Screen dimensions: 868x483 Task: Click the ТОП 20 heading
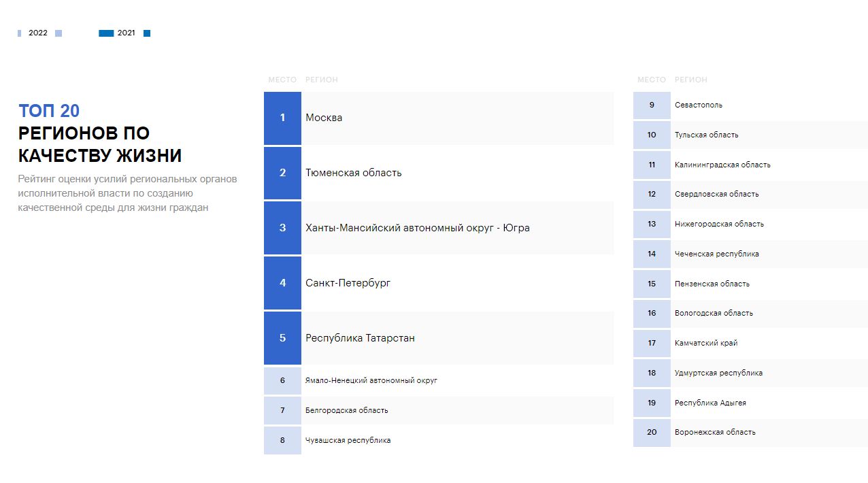pyautogui.click(x=49, y=111)
